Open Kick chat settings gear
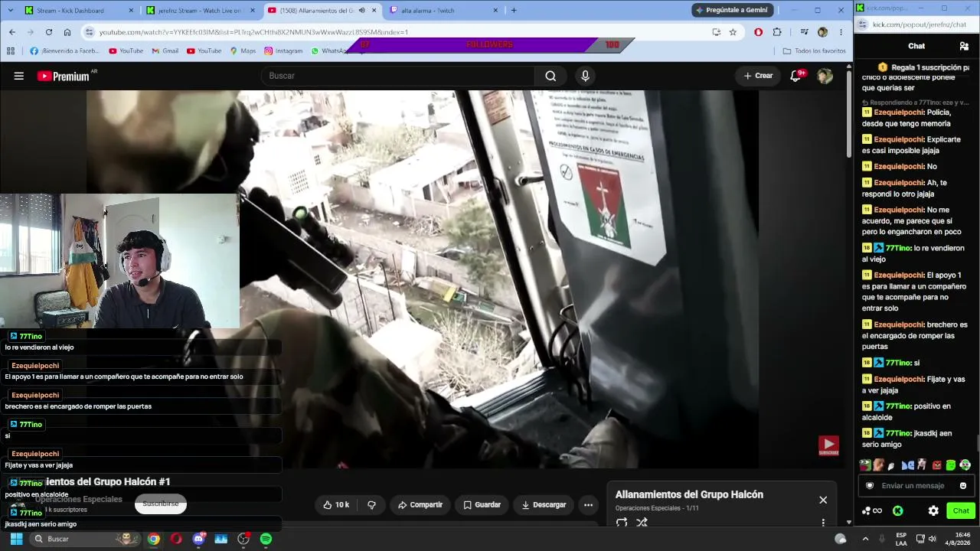This screenshot has width=980, height=551. pyautogui.click(x=933, y=510)
